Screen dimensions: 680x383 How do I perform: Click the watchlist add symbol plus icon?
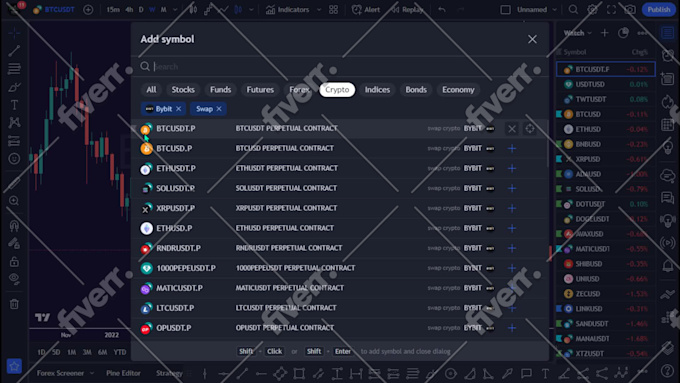click(x=604, y=33)
